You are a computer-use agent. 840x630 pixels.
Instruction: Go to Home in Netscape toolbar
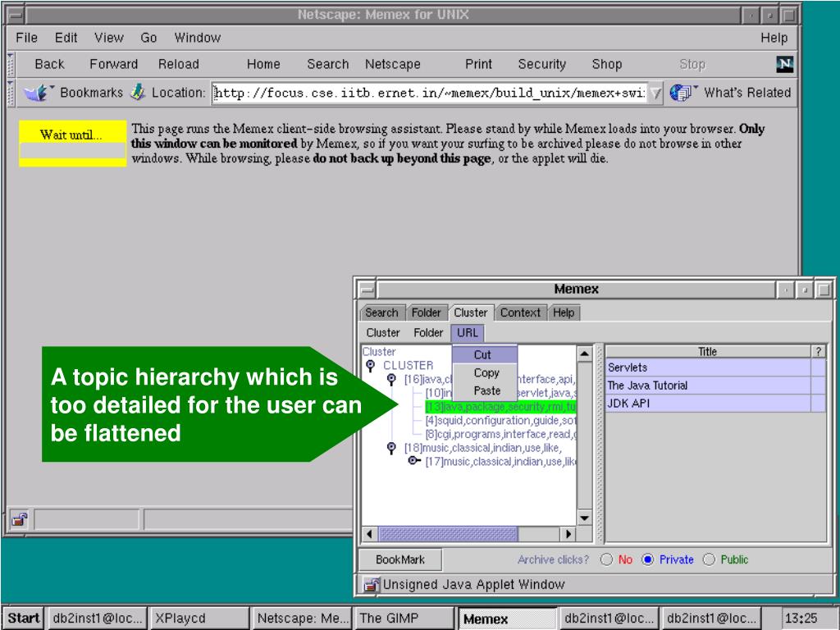(x=263, y=64)
